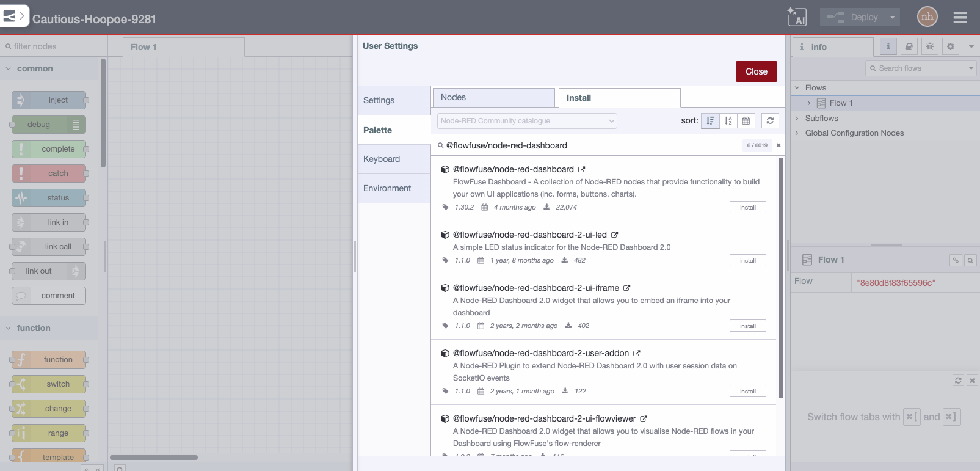Viewport: 980px width, 471px height.
Task: Collapse the Flows tree section
Action: click(x=797, y=87)
